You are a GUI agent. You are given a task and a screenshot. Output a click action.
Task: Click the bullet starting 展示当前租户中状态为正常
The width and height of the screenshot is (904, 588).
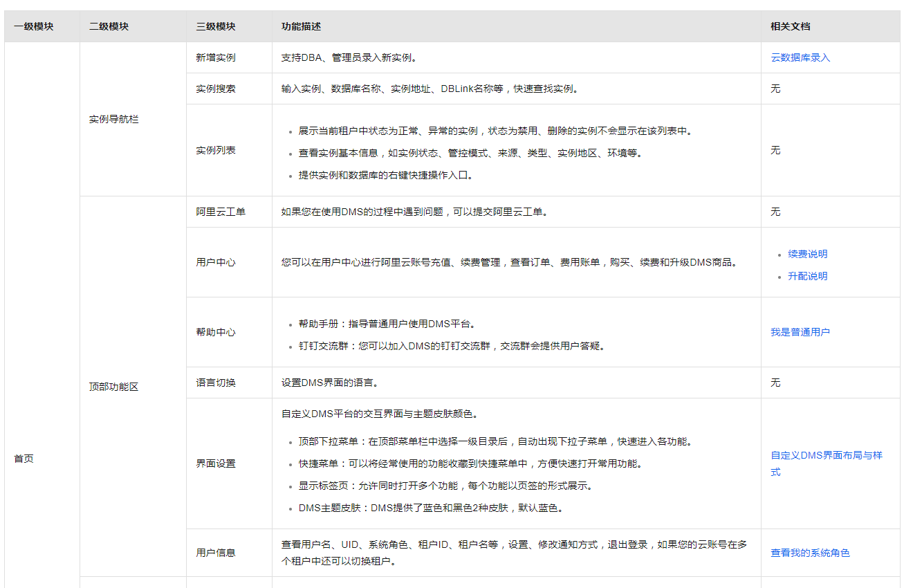pyautogui.click(x=495, y=131)
